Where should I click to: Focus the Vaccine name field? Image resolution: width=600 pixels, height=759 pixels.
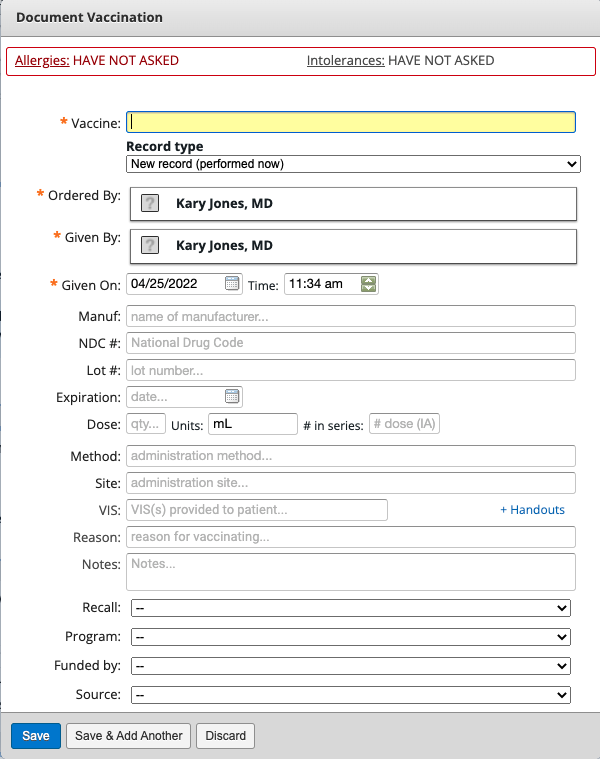pyautogui.click(x=351, y=122)
